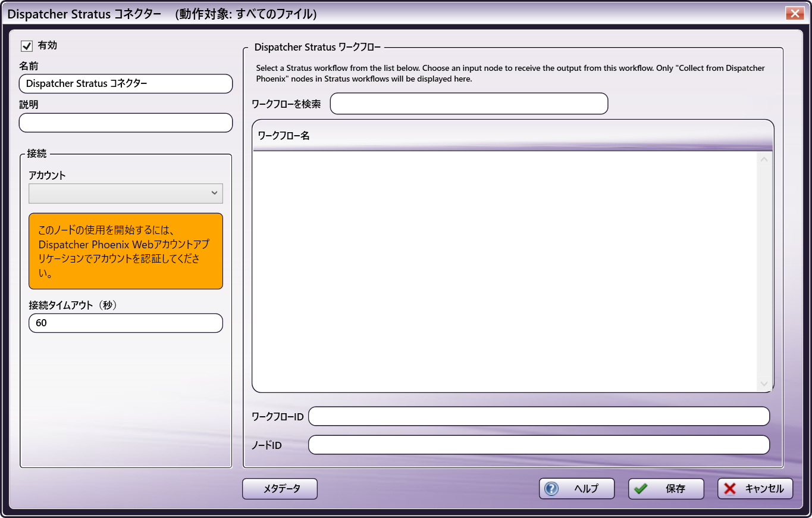Image resolution: width=812 pixels, height=518 pixels.
Task: Click the ワークフロー名 column header
Action: [513, 136]
